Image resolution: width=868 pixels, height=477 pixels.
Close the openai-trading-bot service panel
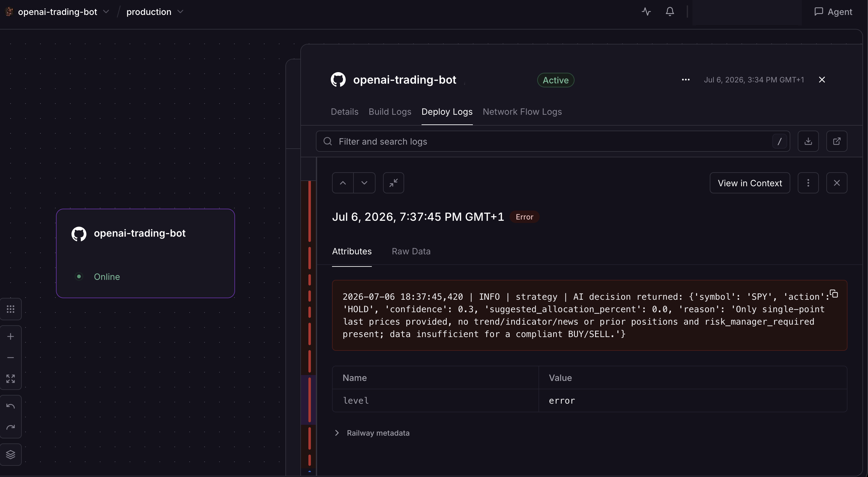[822, 80]
